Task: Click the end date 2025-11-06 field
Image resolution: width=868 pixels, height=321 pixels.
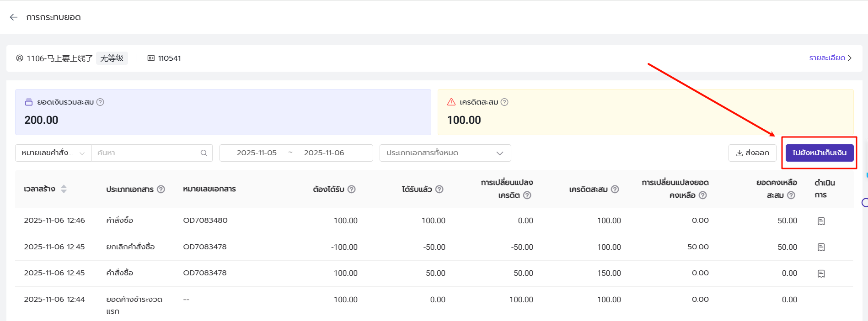Action: pyautogui.click(x=324, y=153)
